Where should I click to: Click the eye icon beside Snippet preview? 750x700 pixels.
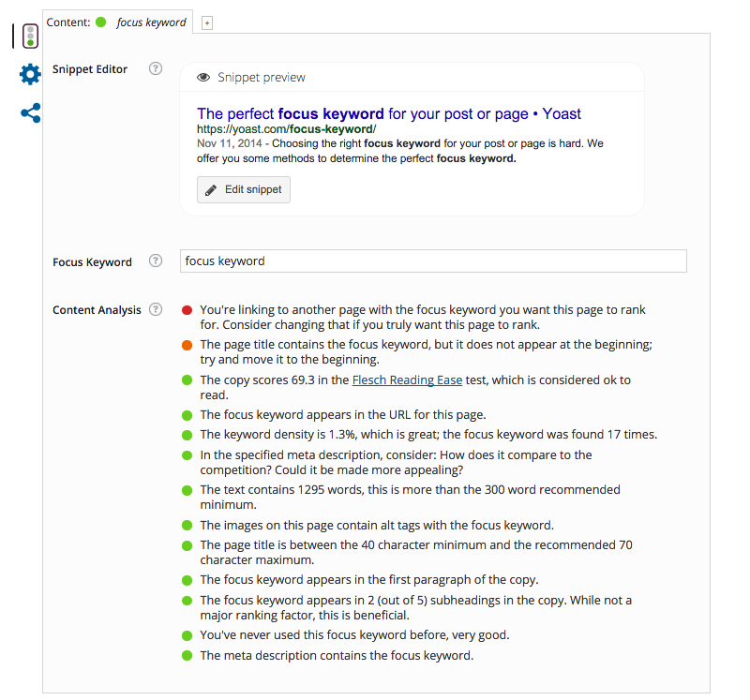204,75
